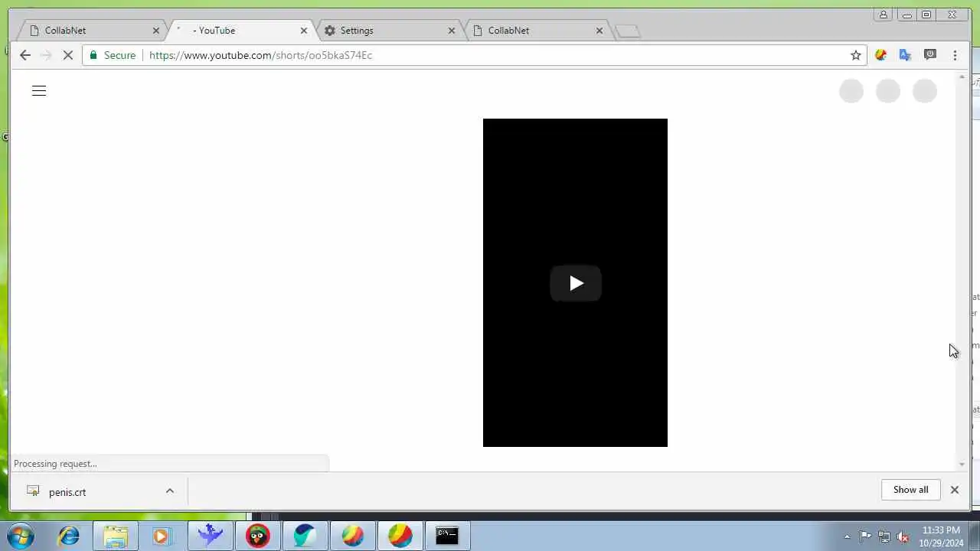980x551 pixels.
Task: Close the Settings tab
Action: [452, 31]
